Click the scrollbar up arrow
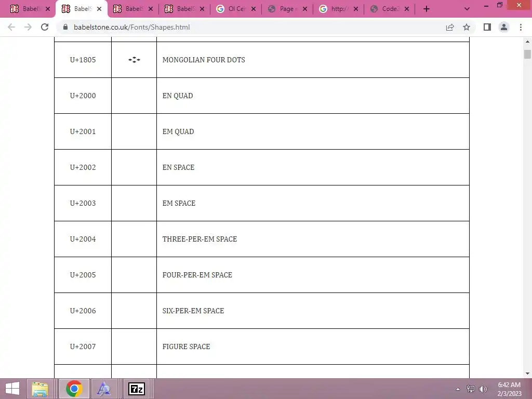This screenshot has width=532, height=399. point(527,42)
